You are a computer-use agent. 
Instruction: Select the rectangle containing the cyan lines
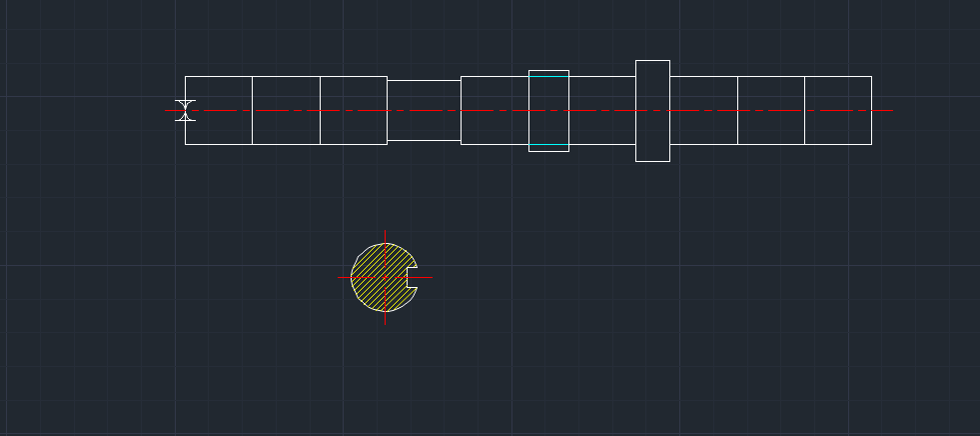(x=548, y=125)
